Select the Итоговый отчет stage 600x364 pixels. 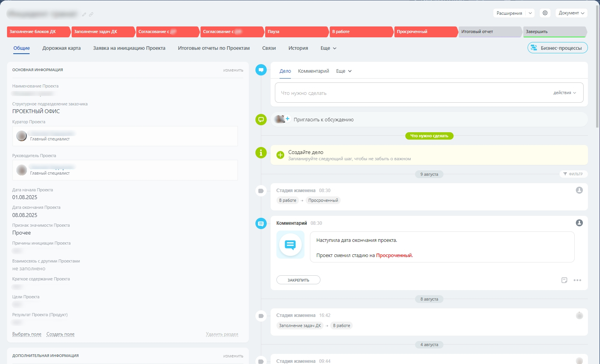(x=490, y=32)
